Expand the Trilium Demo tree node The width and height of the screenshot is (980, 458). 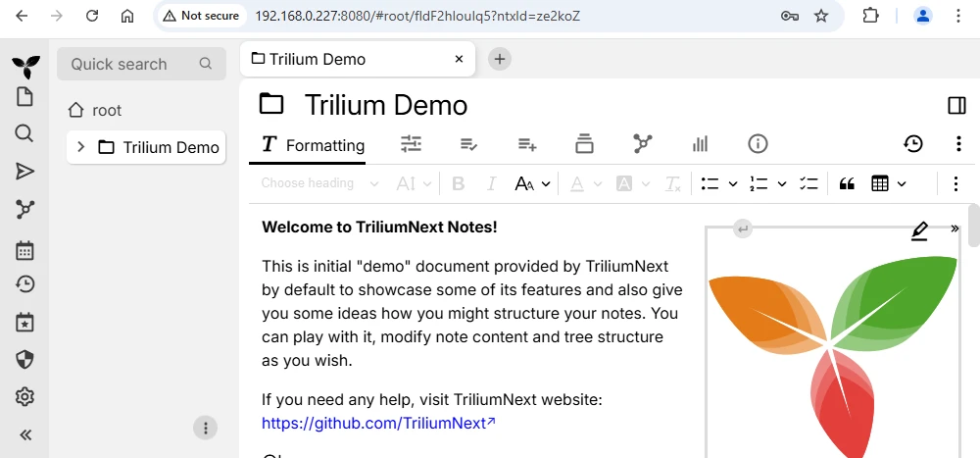click(80, 147)
